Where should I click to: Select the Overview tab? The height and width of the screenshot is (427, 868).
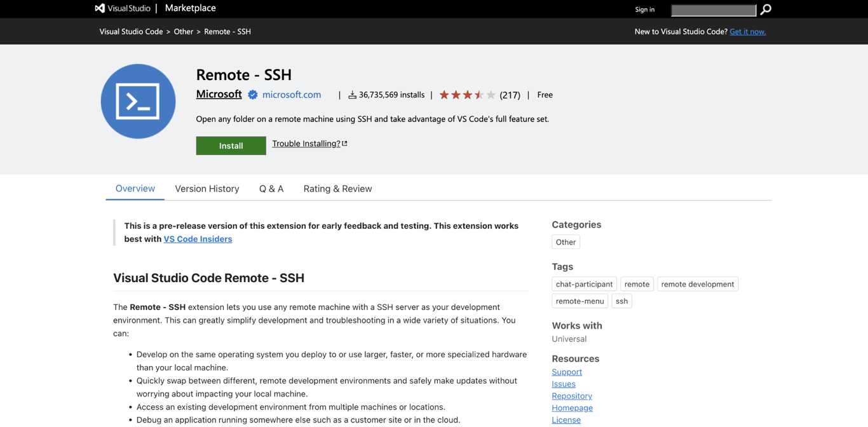[135, 189]
